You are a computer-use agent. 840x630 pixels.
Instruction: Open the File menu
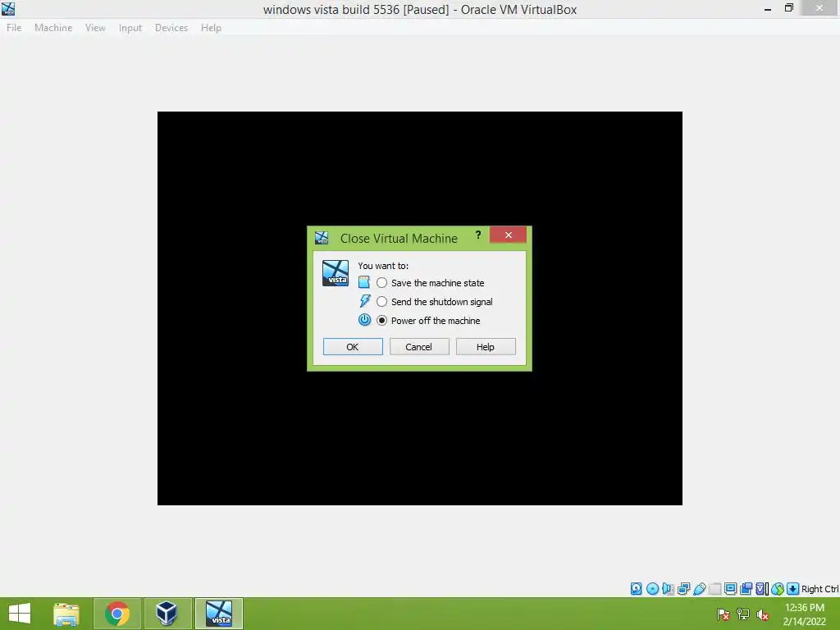click(14, 27)
